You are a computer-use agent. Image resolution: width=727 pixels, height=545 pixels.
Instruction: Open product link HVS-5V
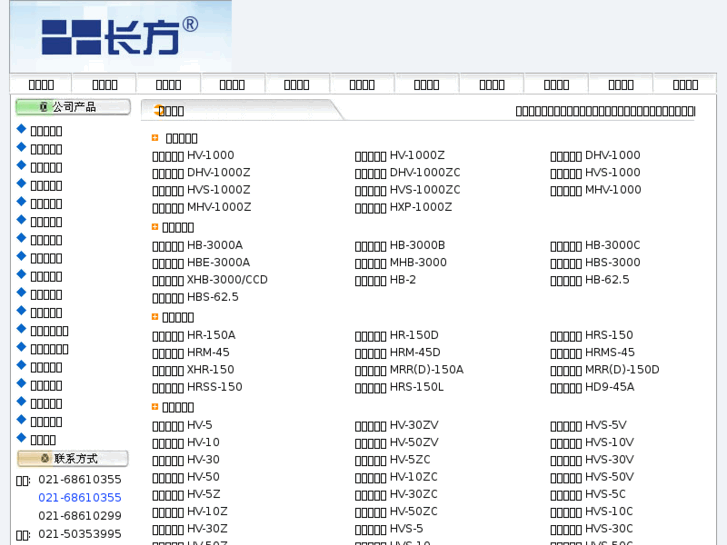pos(588,425)
